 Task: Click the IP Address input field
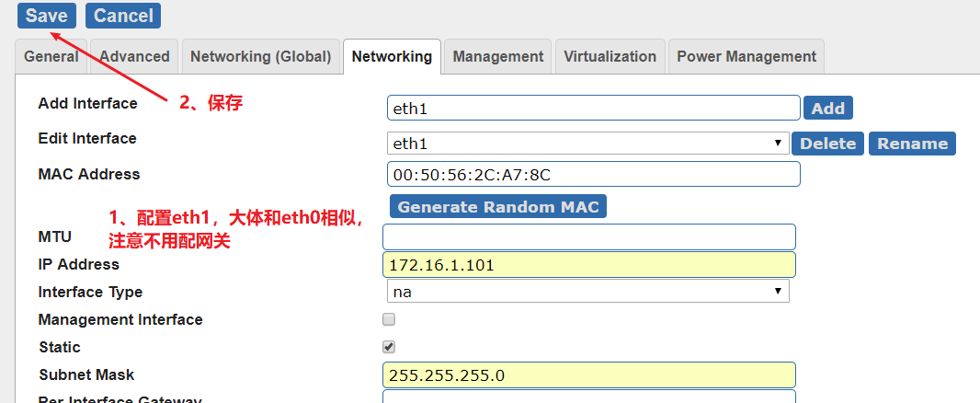coord(588,265)
